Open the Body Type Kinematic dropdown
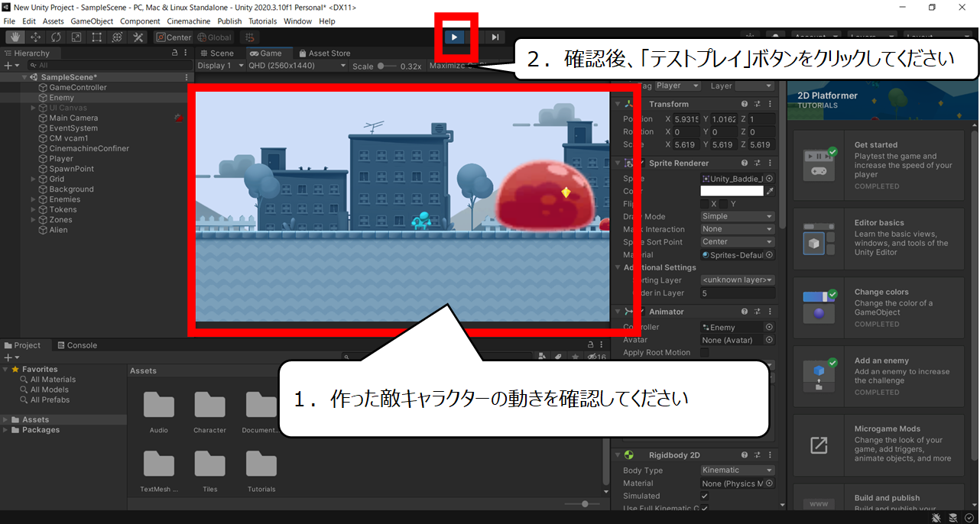 738,471
